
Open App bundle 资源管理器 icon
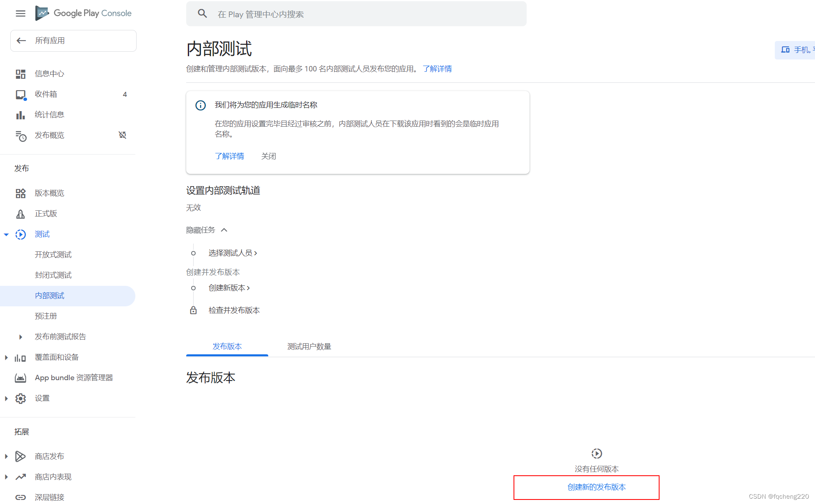[x=21, y=377]
